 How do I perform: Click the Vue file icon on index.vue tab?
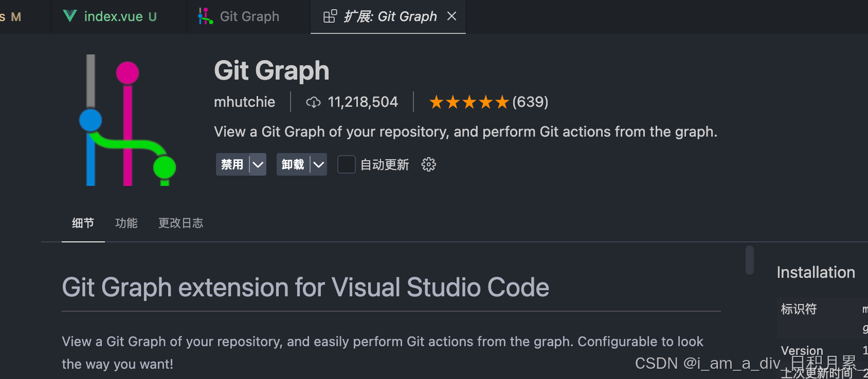point(70,16)
